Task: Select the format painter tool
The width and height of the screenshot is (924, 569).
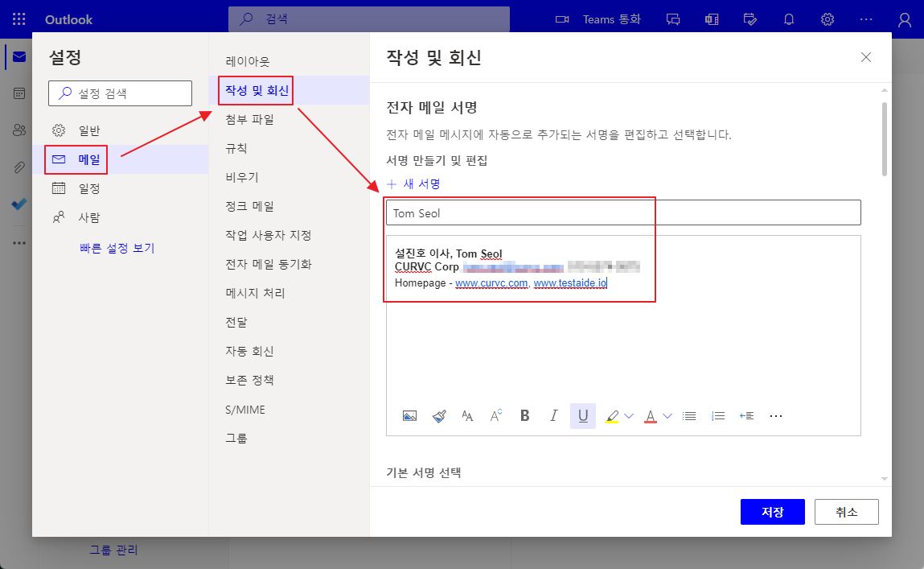Action: coord(438,416)
